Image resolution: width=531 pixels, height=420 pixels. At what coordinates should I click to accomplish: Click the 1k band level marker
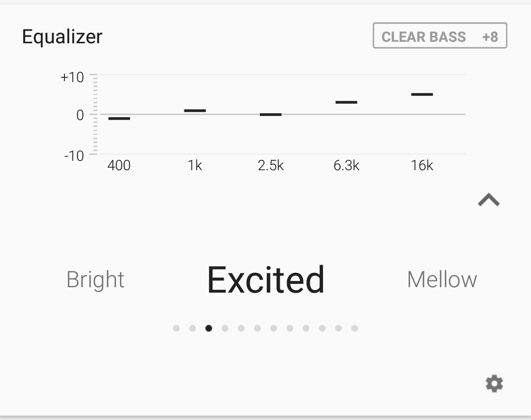[x=195, y=111]
